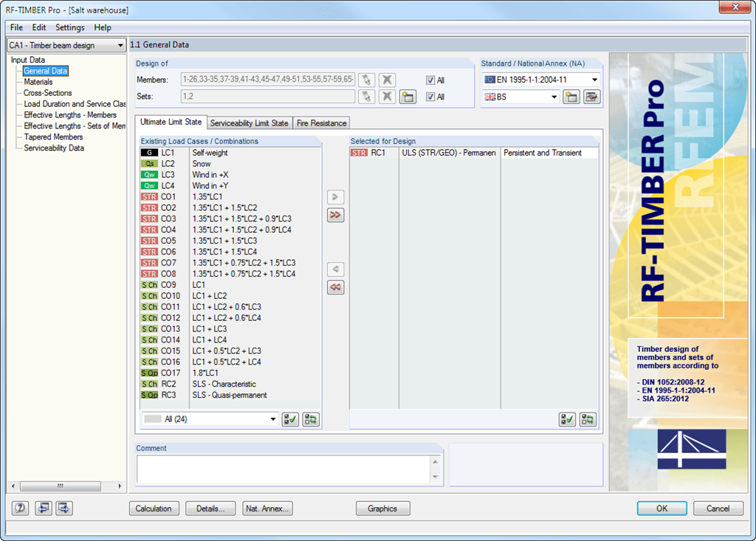Pick sets graphically icon next to Sets field
Viewport: 756px width, 541px height.
click(366, 97)
